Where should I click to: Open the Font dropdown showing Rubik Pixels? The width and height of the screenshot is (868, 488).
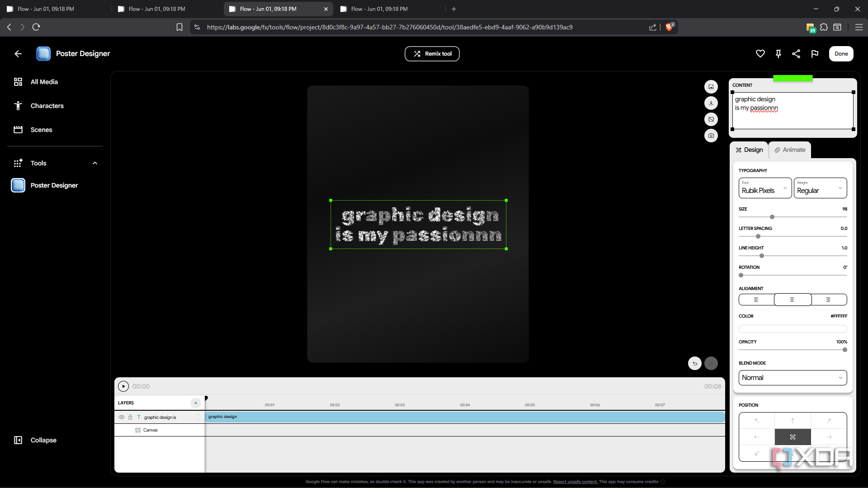pos(765,188)
